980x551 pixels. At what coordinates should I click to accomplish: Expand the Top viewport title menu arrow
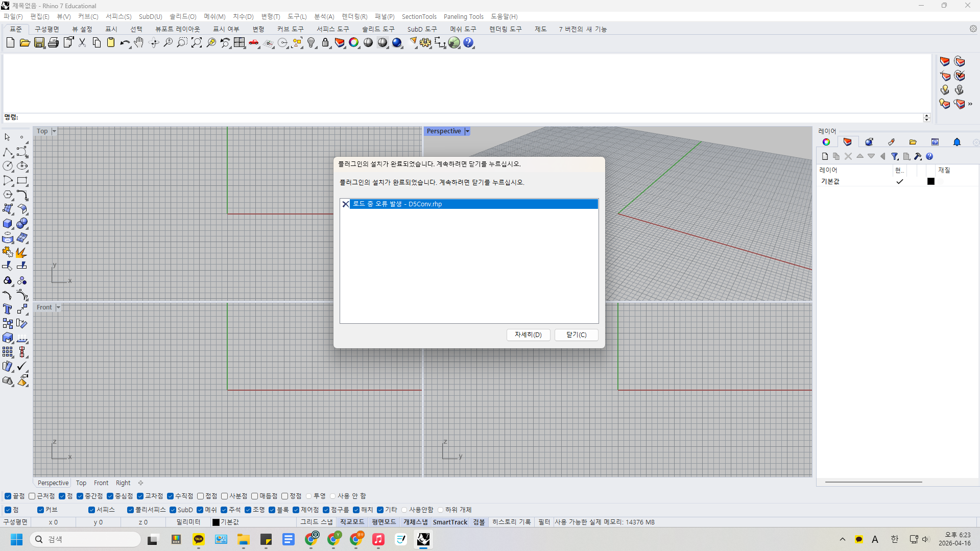pyautogui.click(x=54, y=132)
